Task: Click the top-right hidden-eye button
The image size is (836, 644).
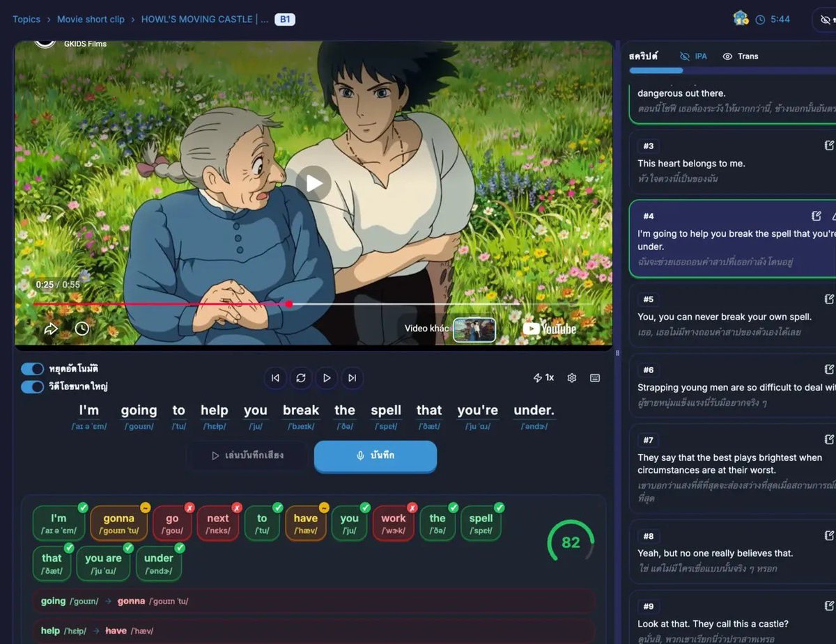Action: coord(826,20)
